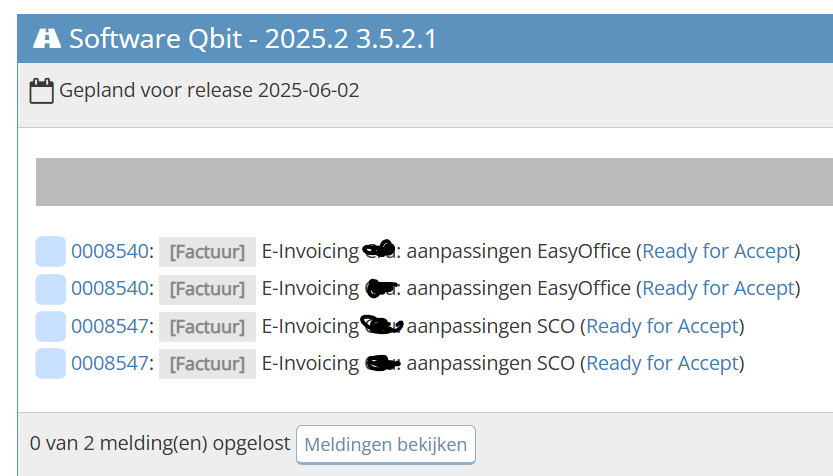Image resolution: width=833 pixels, height=476 pixels.
Task: Click the roadmap road icon in header
Action: 46,39
